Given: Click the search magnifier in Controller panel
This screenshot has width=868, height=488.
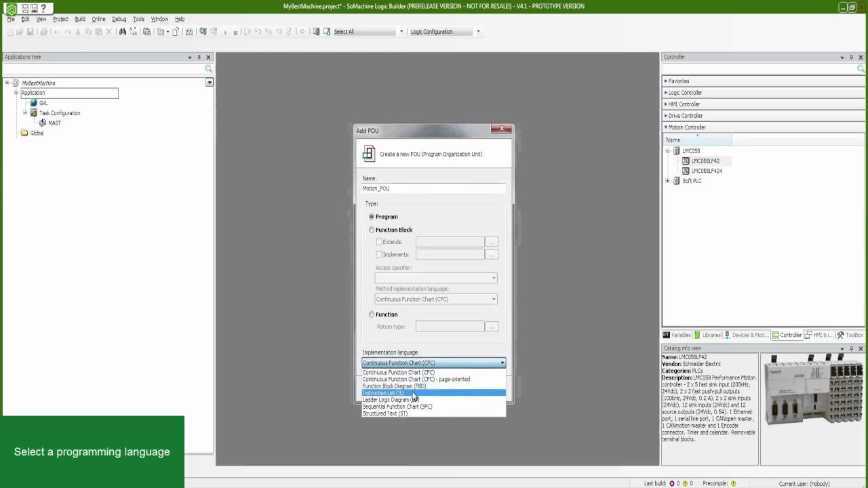Looking at the screenshot, I should [x=861, y=68].
